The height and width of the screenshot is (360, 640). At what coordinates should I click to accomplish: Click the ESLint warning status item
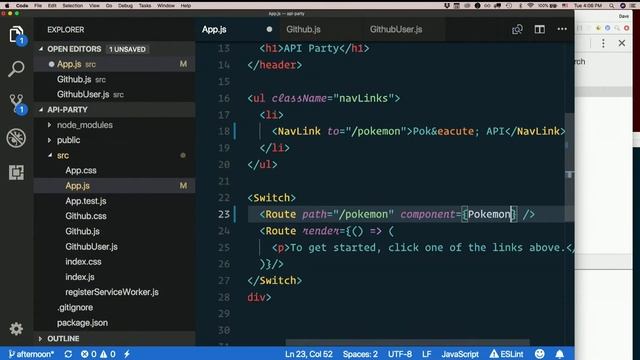(507, 354)
